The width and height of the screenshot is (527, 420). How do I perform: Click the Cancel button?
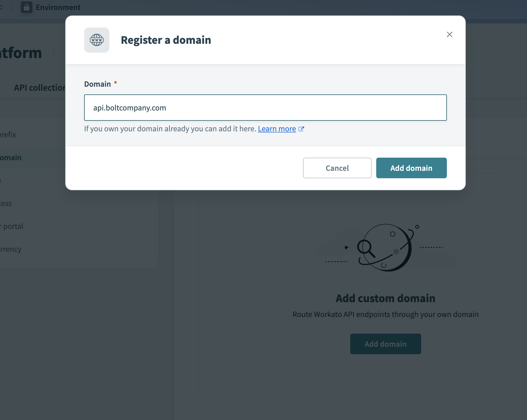pyautogui.click(x=337, y=168)
